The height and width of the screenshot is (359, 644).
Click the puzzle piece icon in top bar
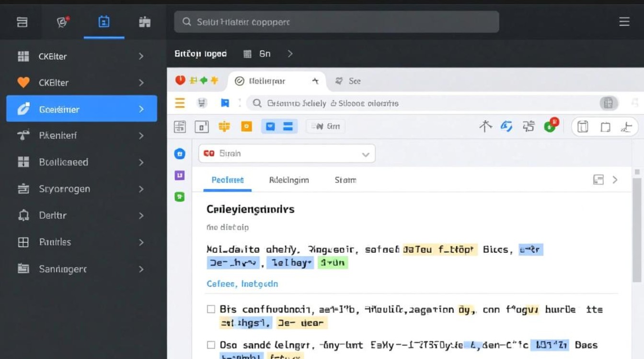(x=145, y=22)
